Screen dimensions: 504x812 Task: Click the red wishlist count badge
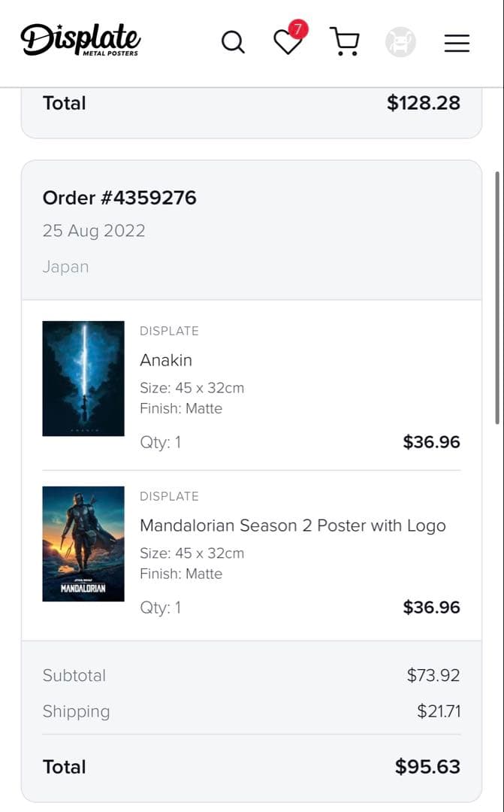point(298,29)
